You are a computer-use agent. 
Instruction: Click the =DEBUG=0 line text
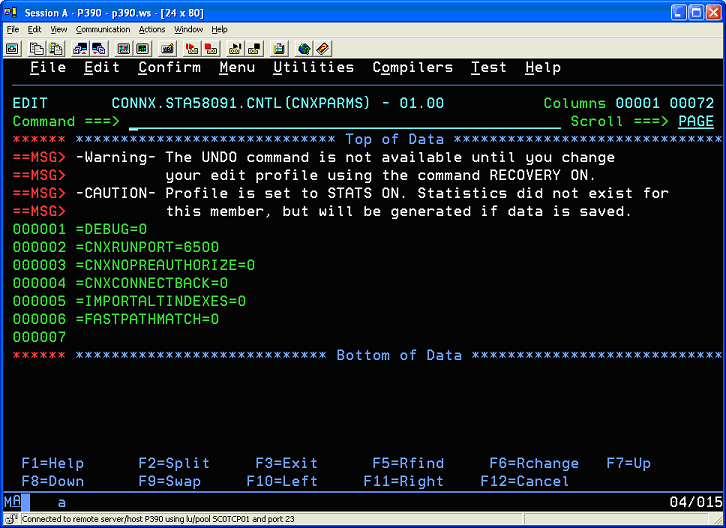point(111,229)
